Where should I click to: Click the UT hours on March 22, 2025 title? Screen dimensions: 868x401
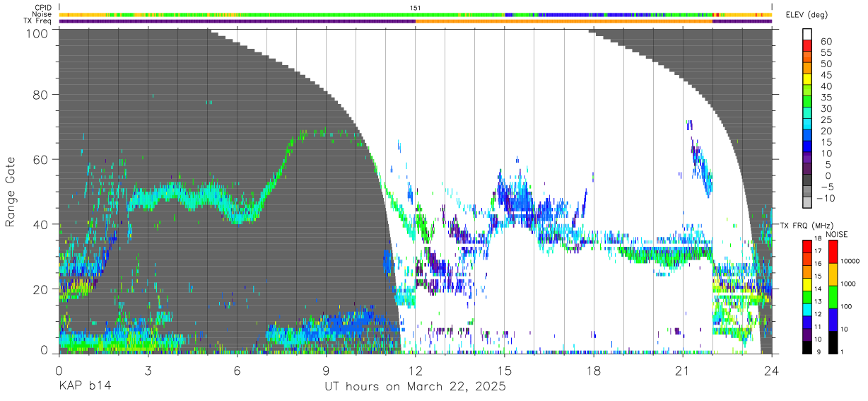415,387
